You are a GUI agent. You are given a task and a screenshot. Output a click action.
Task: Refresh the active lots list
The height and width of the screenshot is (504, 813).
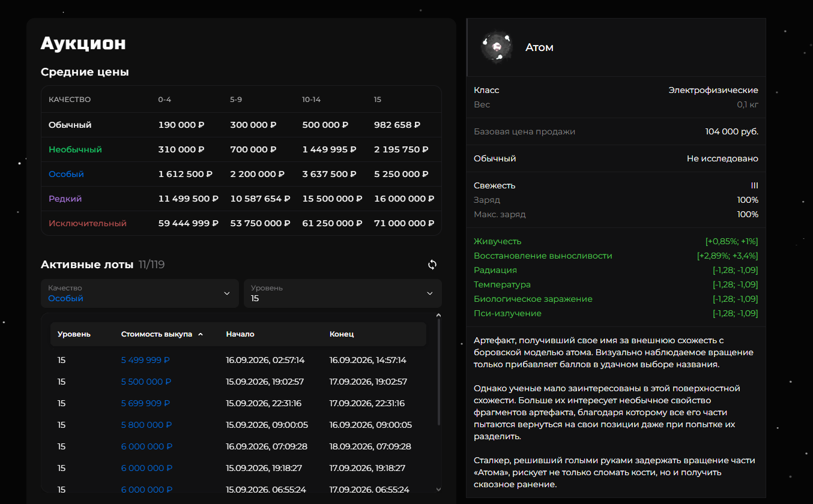pos(432,265)
